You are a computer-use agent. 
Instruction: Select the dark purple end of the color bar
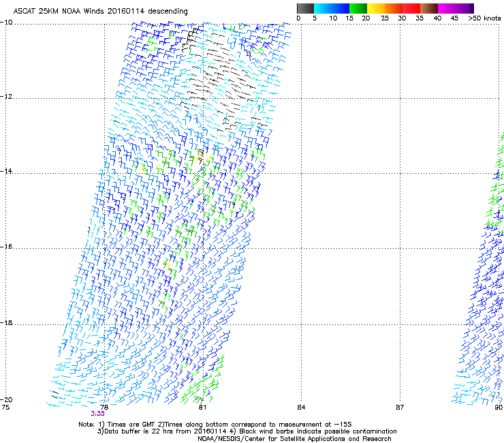(x=471, y=8)
